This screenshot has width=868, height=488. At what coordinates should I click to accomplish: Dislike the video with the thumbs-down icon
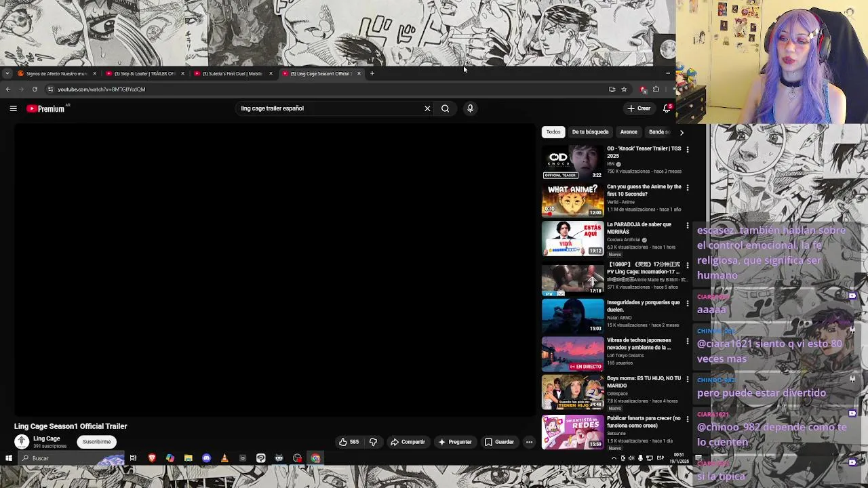click(x=373, y=442)
